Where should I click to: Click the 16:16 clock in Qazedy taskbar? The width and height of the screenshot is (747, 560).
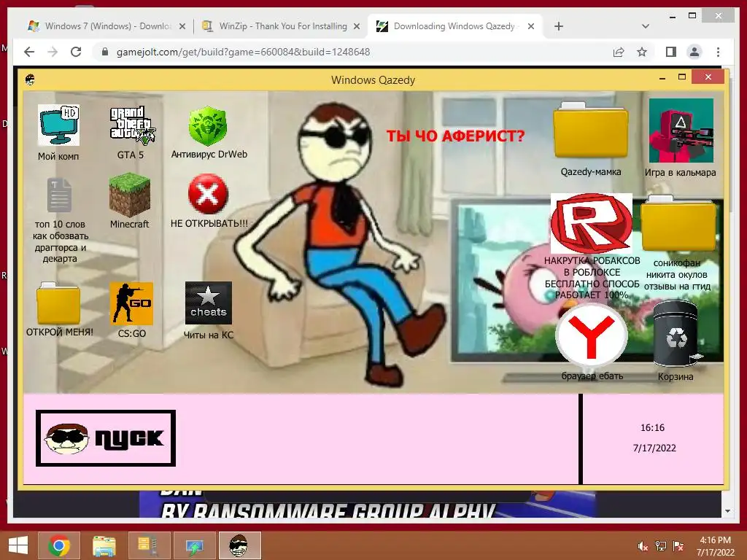tap(652, 427)
